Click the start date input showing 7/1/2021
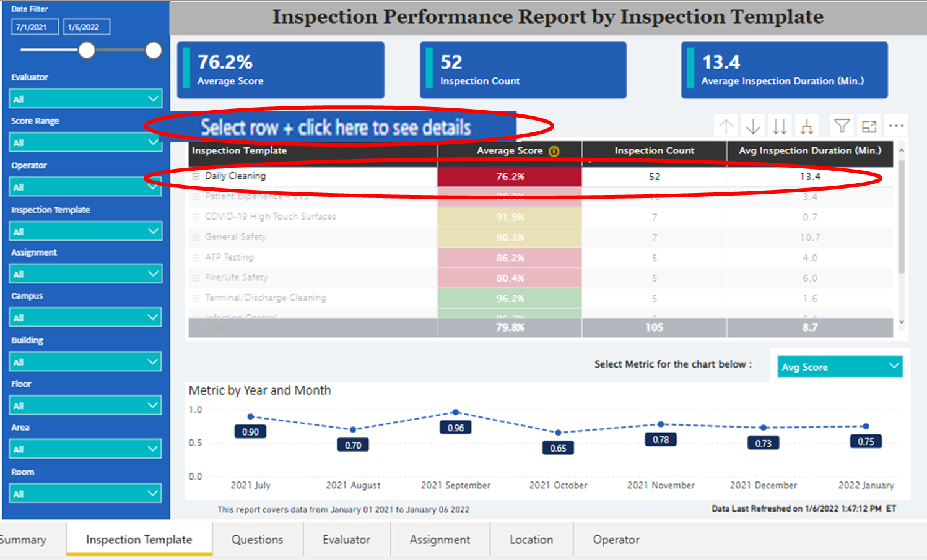Image resolution: width=927 pixels, height=560 pixels. click(35, 26)
